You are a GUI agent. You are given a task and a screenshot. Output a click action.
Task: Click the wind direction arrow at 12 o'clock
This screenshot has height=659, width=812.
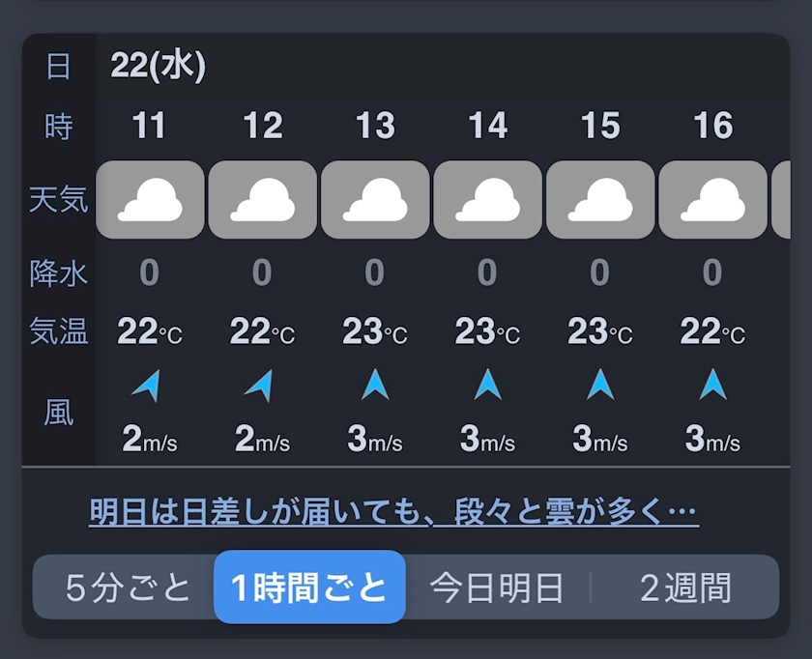[260, 387]
